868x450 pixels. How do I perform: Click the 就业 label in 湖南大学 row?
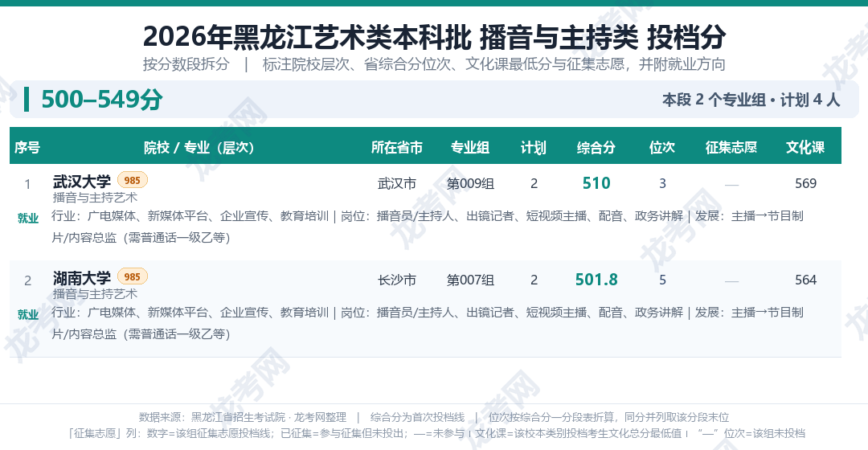tap(28, 314)
